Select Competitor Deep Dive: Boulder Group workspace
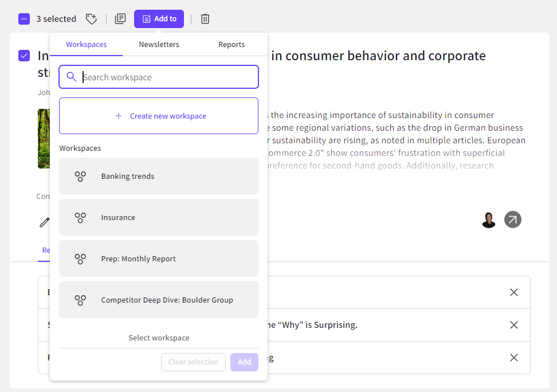This screenshot has width=557, height=392. [159, 300]
